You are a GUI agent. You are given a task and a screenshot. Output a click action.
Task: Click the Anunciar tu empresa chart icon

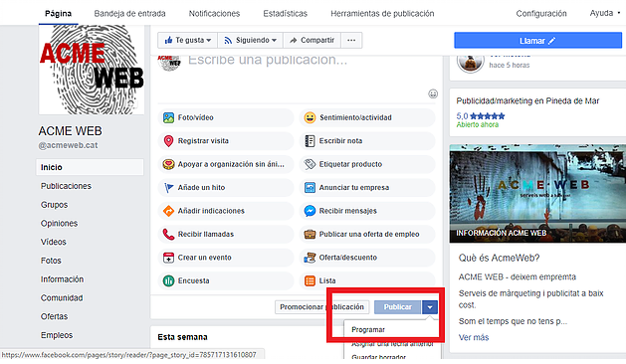(x=310, y=188)
